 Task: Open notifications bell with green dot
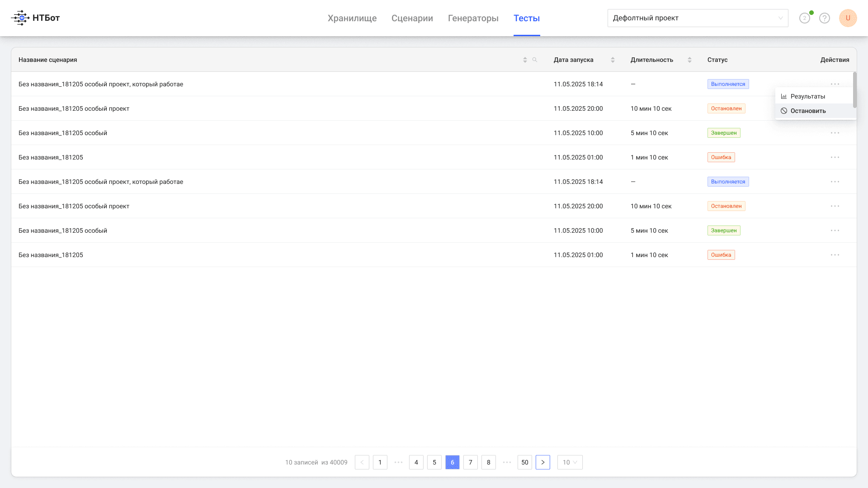pos(805,18)
